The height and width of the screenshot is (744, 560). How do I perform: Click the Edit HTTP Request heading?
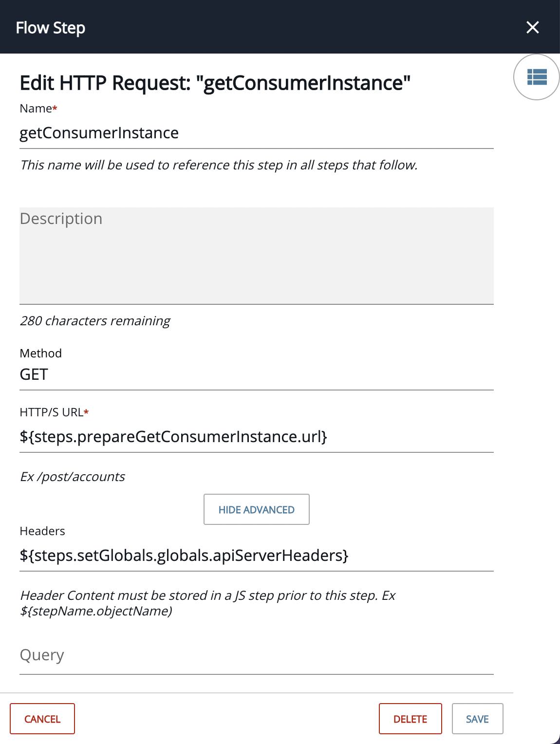click(x=215, y=83)
